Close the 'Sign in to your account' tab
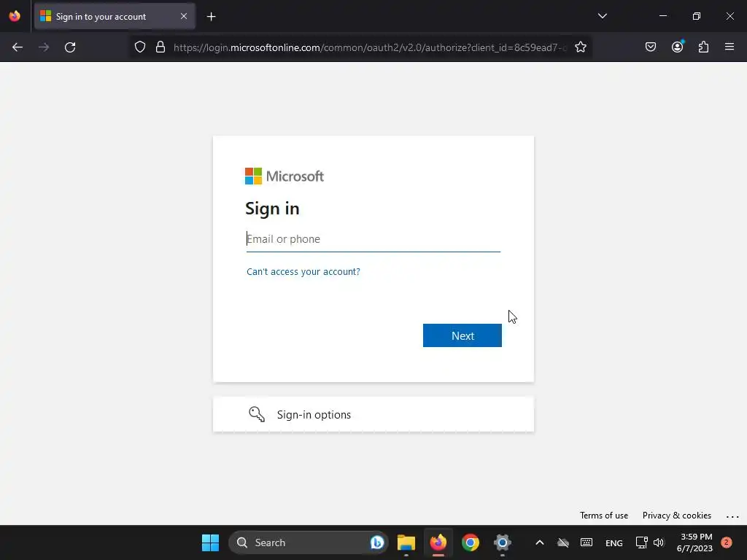The image size is (747, 560). [x=184, y=16]
